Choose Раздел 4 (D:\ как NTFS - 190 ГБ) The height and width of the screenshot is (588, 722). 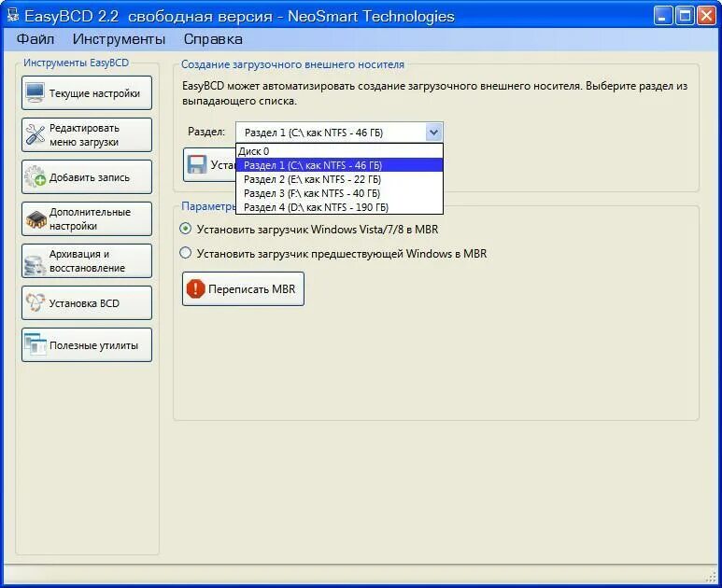[x=339, y=207]
